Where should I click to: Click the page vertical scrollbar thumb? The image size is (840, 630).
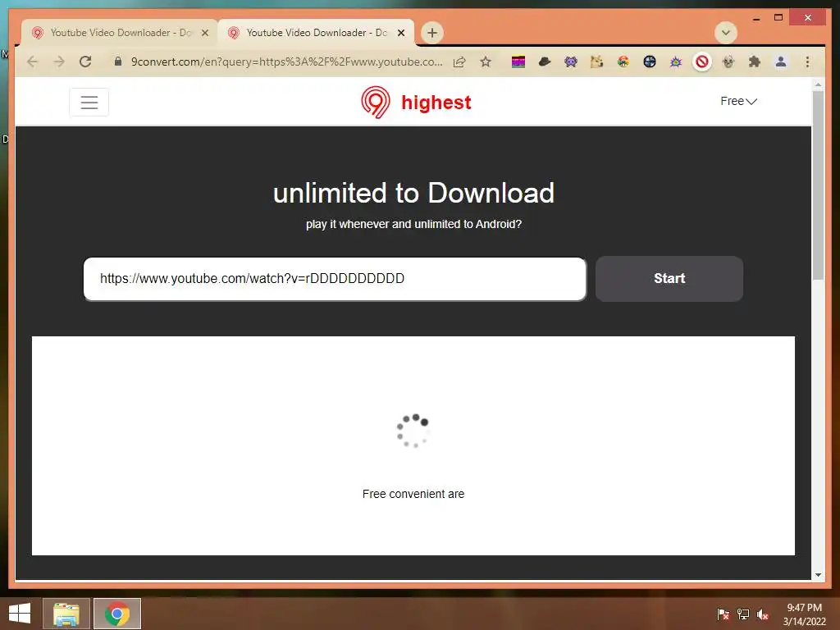[x=818, y=185]
